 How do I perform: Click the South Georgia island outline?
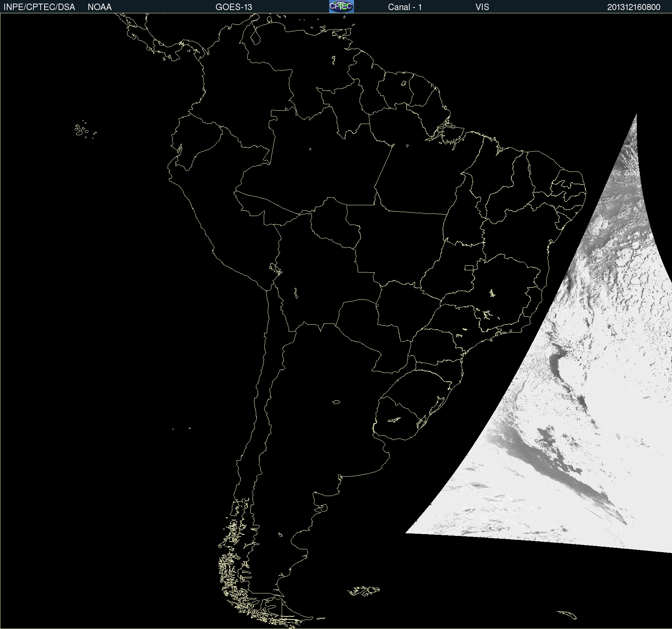567,614
